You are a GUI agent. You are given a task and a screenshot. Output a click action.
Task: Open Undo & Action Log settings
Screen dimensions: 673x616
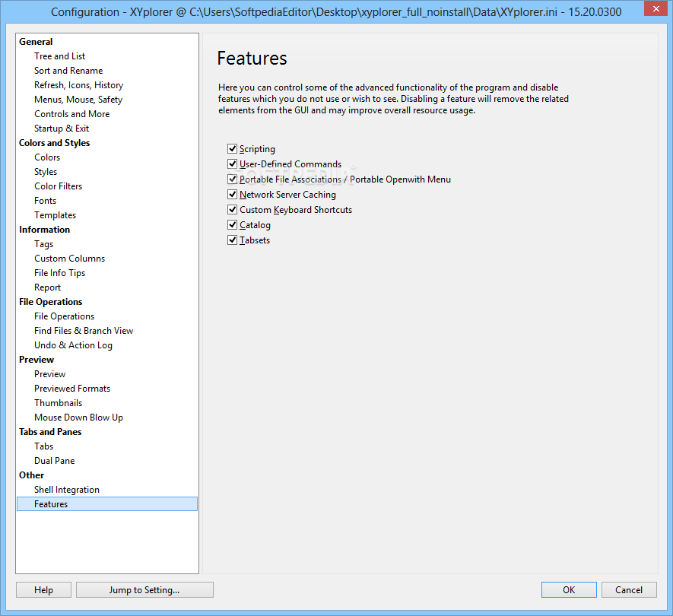tap(73, 345)
